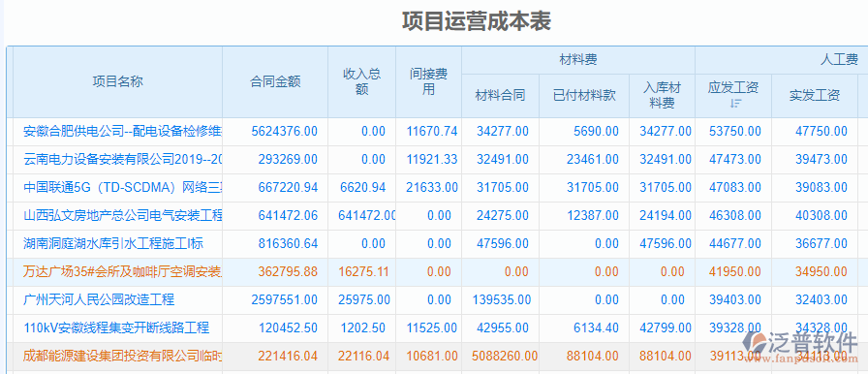Select the 间接费用 column header
The height and width of the screenshot is (374, 868).
tap(428, 82)
